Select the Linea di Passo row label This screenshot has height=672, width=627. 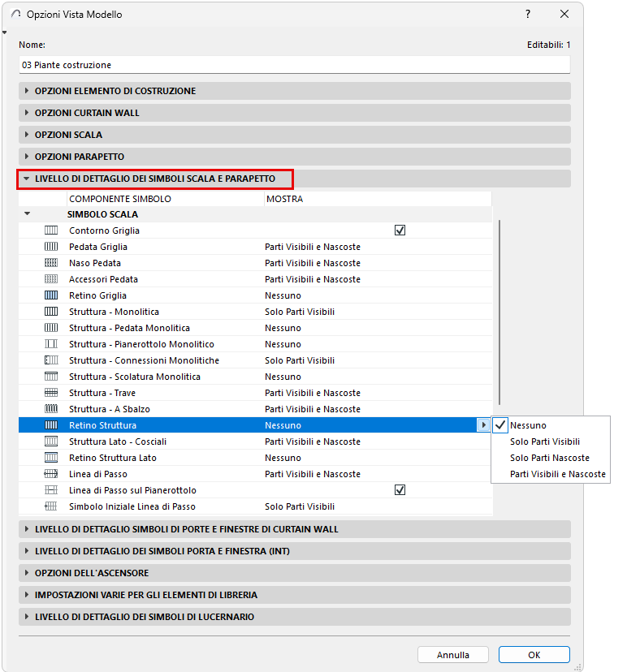[97, 474]
